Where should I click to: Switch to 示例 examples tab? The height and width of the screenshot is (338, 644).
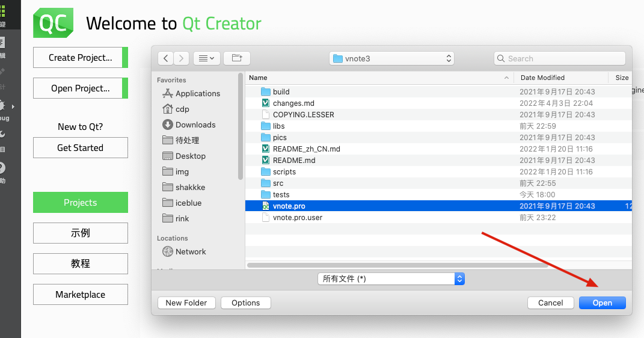tap(81, 233)
